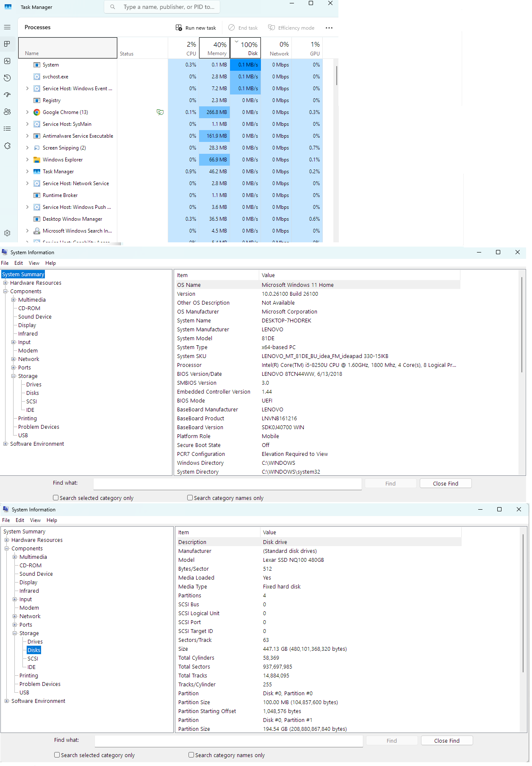Viewport: 532px width, 766px height.
Task: Select Problem Devices in lower System Information
Action: pos(40,684)
